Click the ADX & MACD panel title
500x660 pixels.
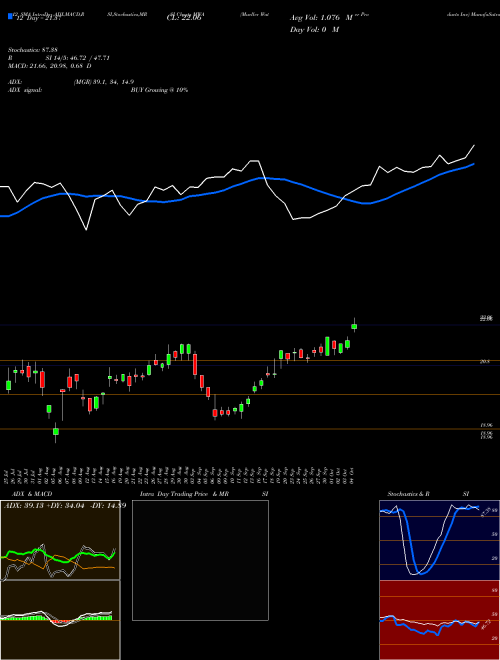pyautogui.click(x=32, y=494)
